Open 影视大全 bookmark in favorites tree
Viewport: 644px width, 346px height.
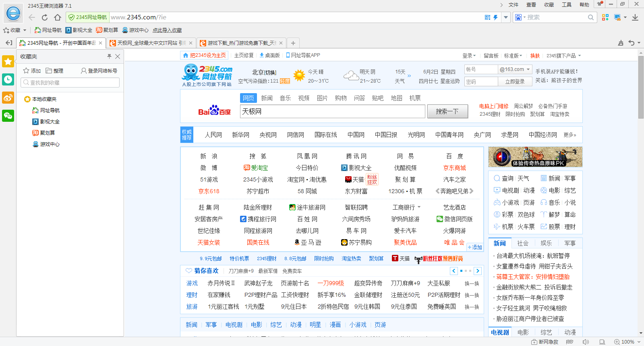click(46, 121)
